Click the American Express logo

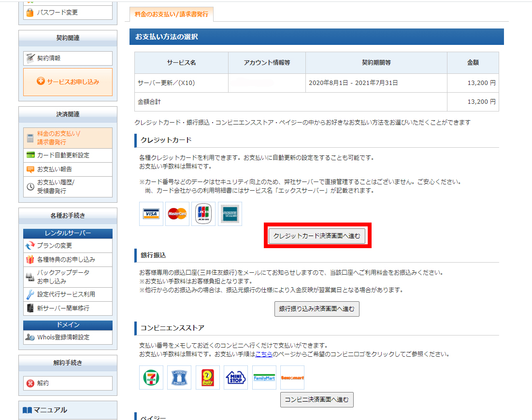[230, 214]
